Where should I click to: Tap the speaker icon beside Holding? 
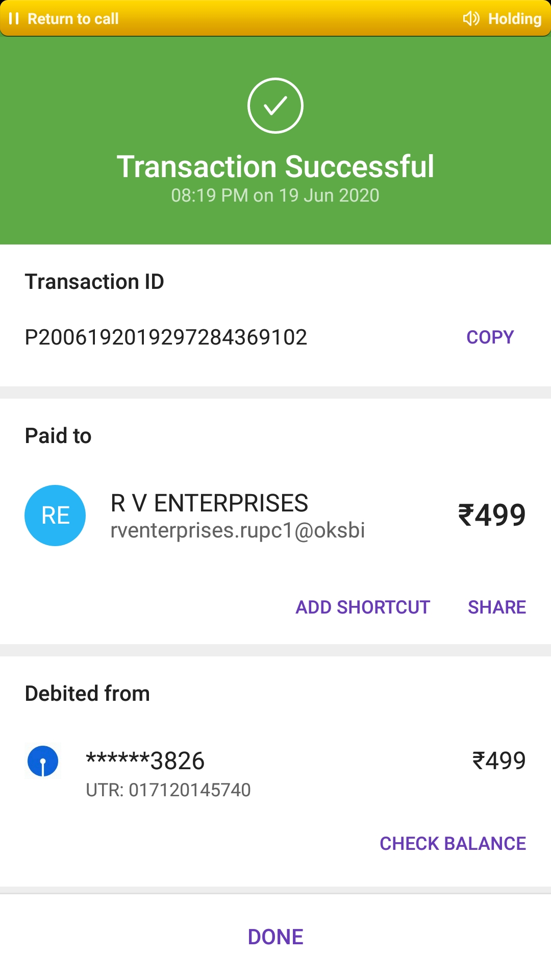471,19
